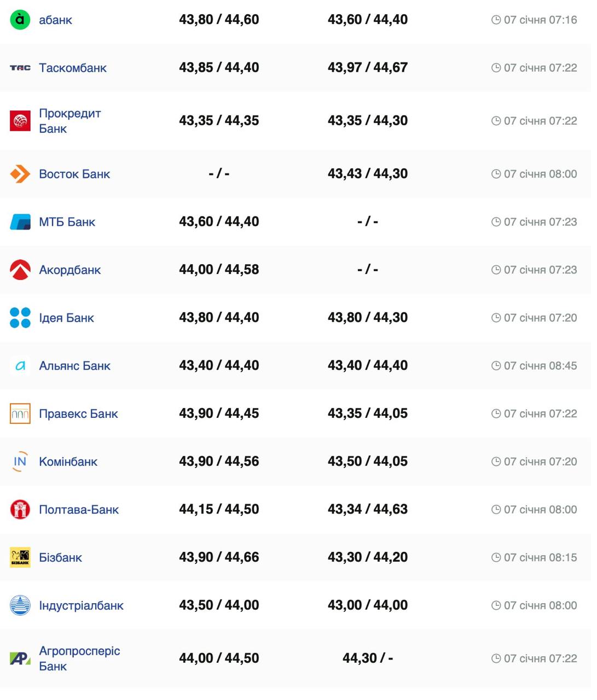Open the Комінбанк link
Image resolution: width=597 pixels, height=700 pixels.
click(68, 462)
